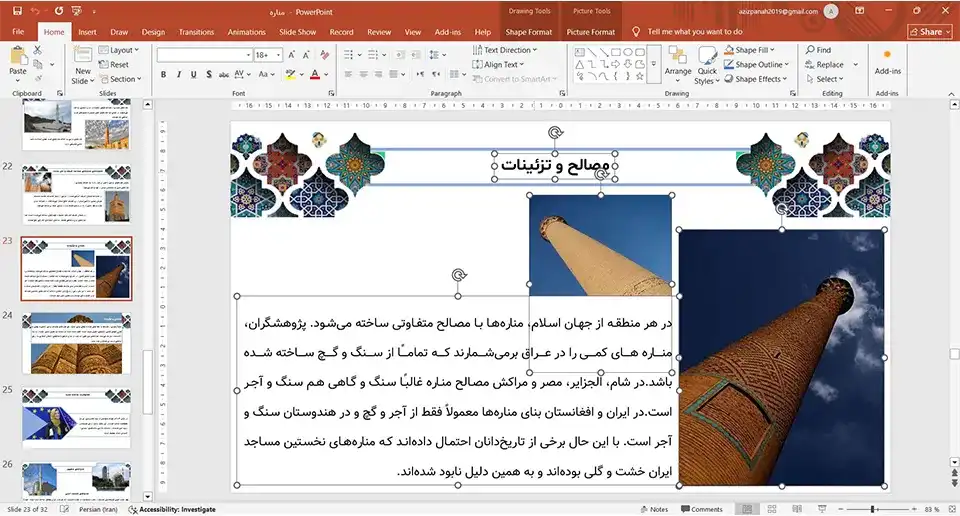Open the Animations tab
960x516 pixels.
[x=246, y=32]
